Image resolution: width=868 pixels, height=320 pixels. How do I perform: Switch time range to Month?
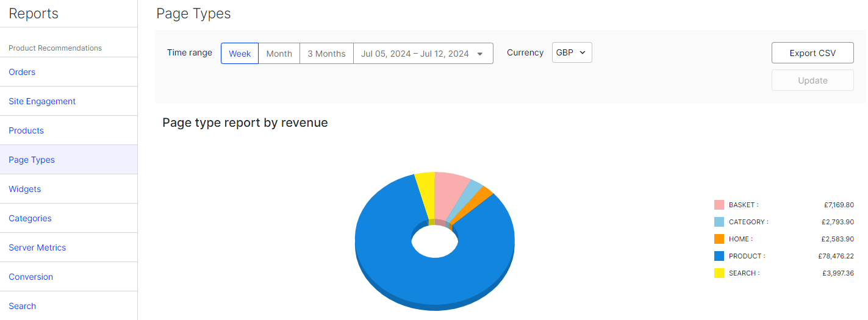click(279, 54)
